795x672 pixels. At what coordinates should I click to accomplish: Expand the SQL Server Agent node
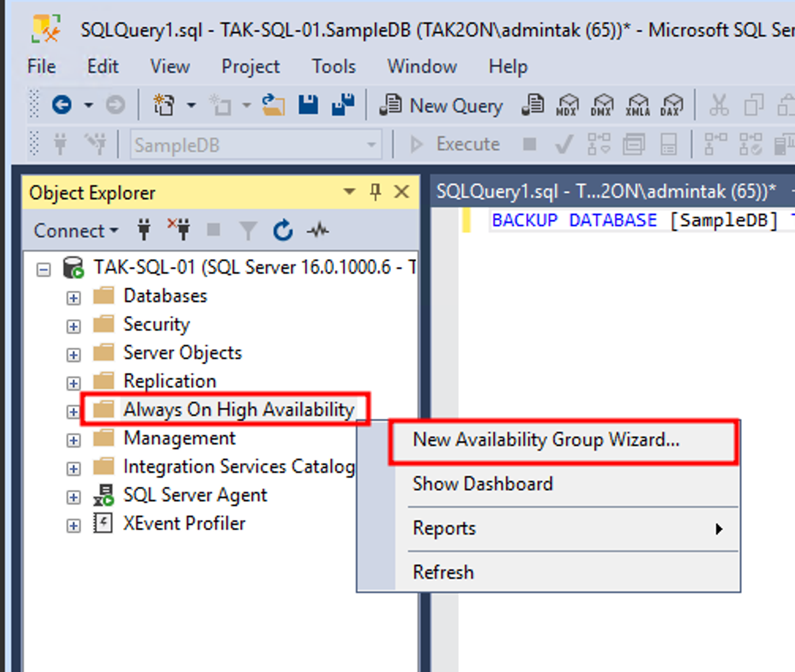pyautogui.click(x=74, y=497)
